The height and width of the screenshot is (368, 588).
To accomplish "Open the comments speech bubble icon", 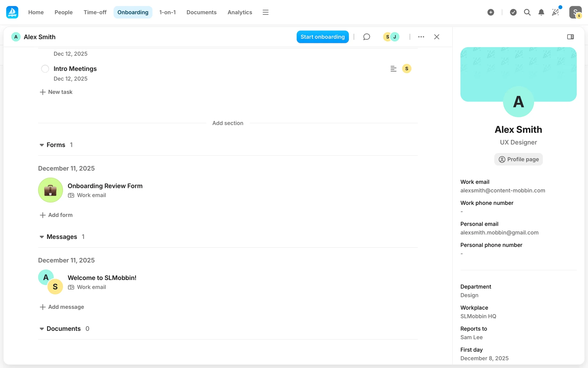I will pos(367,37).
